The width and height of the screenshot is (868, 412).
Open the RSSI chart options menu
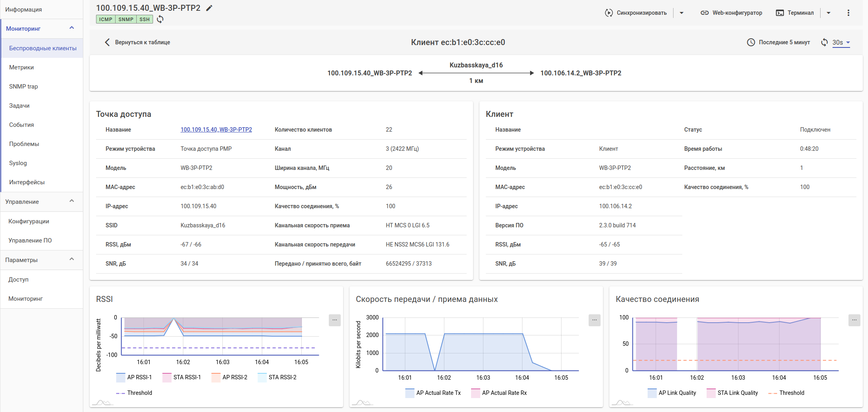pyautogui.click(x=334, y=320)
